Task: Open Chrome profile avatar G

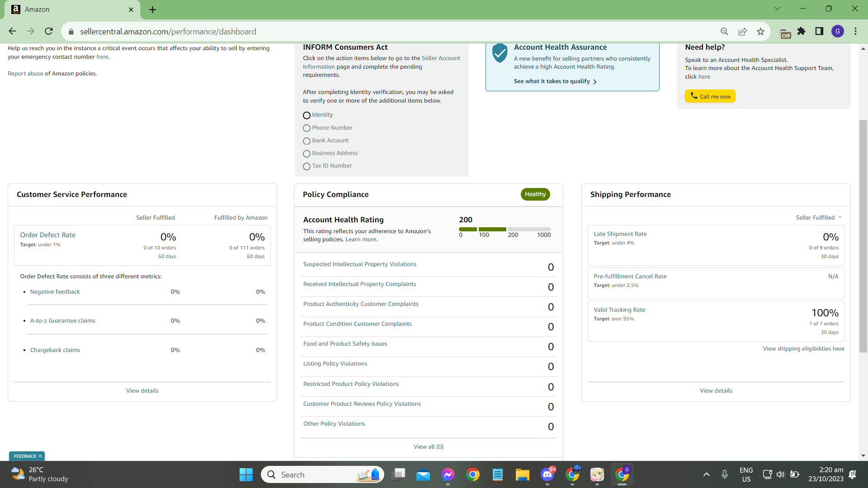Action: pos(838,31)
